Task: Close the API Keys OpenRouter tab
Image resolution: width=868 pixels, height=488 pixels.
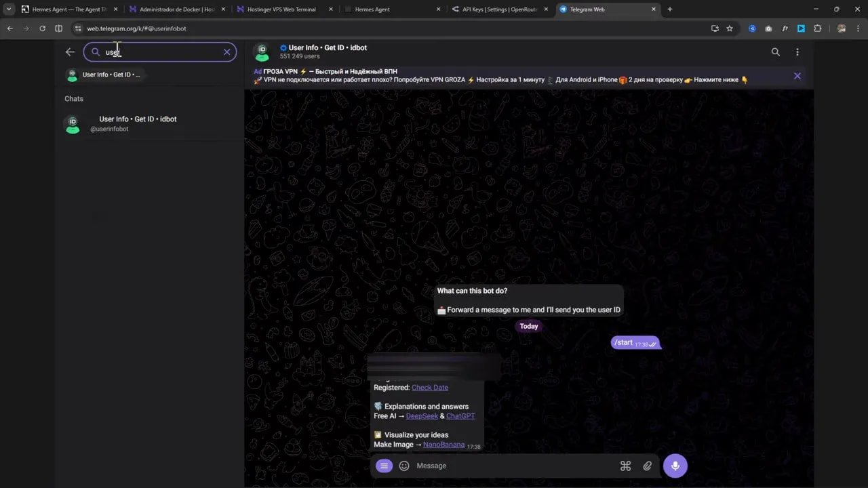Action: click(x=547, y=9)
